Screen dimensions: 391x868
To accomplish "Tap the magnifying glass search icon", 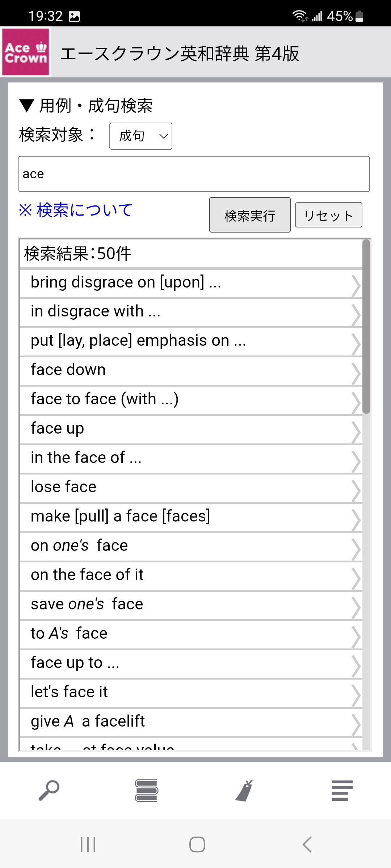I will pyautogui.click(x=49, y=790).
